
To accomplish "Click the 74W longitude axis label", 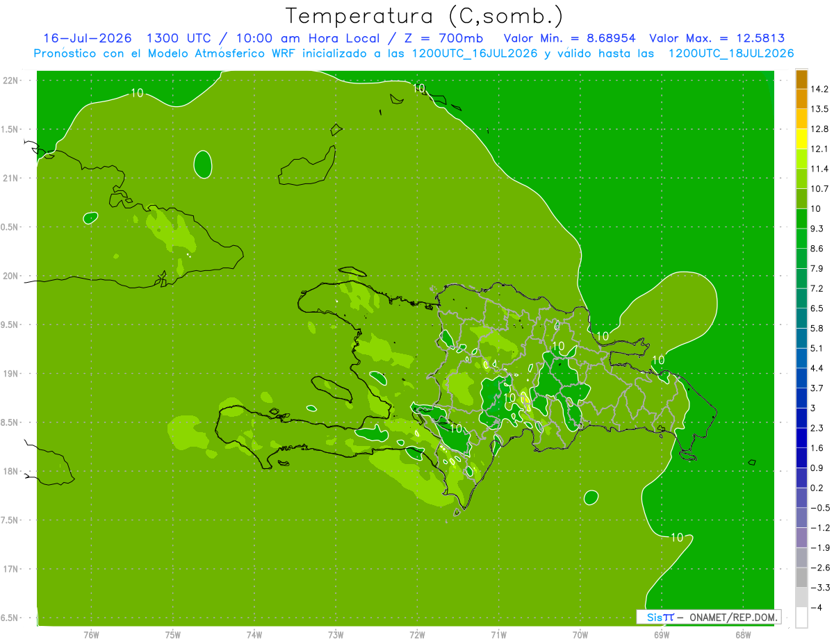I will [254, 634].
